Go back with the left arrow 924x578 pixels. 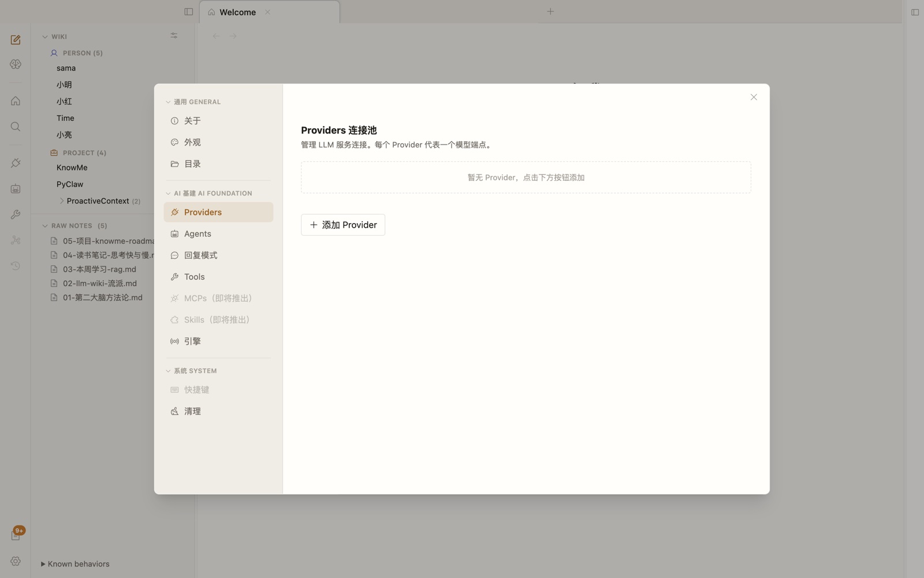click(x=216, y=36)
